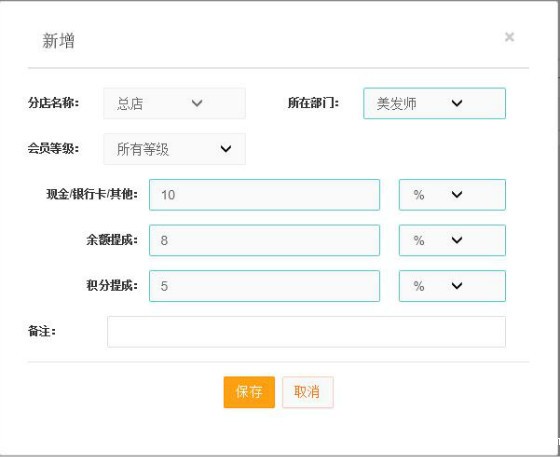Viewport: 560px width, 457px height.
Task: Click the chevron arrow beside 美发师
Action: 457,103
